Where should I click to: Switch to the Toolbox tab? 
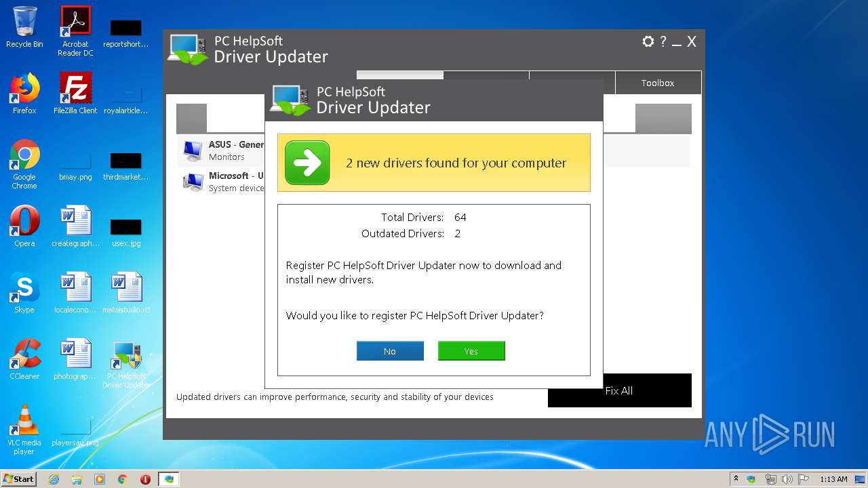coord(658,83)
